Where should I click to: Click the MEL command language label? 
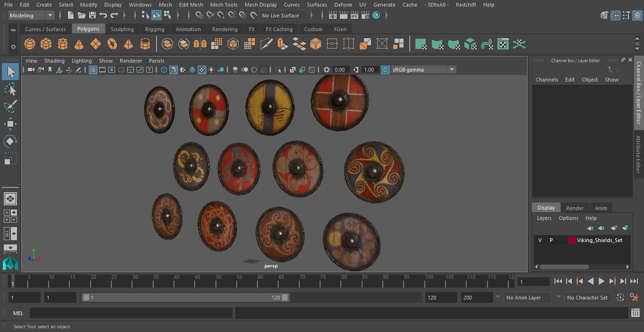(x=18, y=313)
